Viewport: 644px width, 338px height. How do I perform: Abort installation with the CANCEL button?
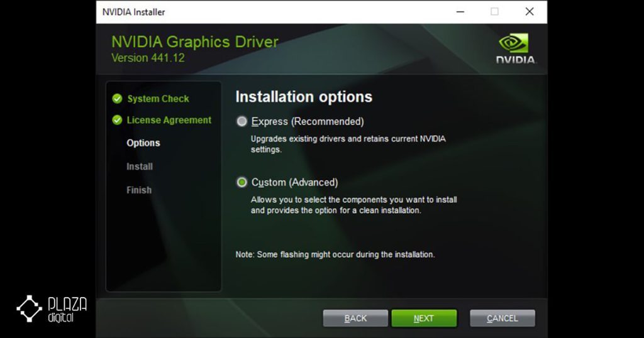pyautogui.click(x=502, y=319)
